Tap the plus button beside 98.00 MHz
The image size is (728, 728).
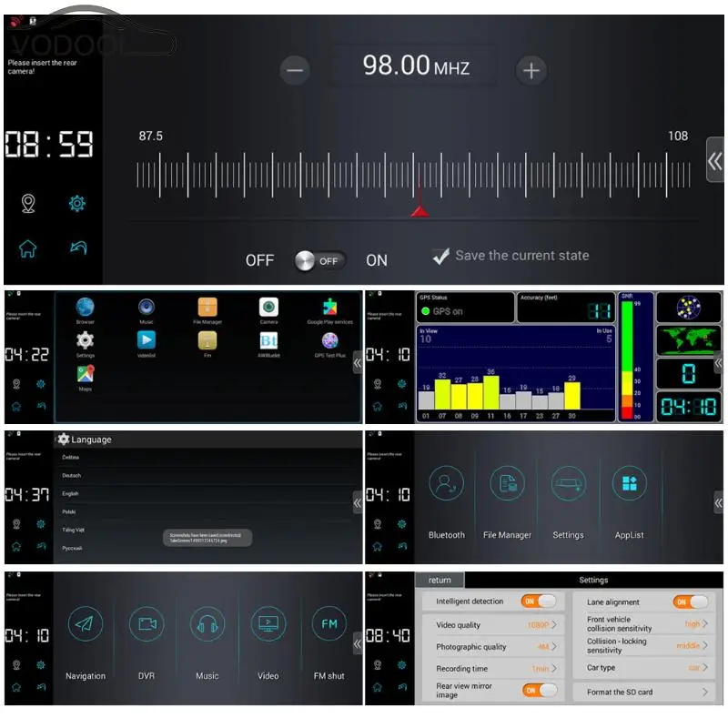531,71
